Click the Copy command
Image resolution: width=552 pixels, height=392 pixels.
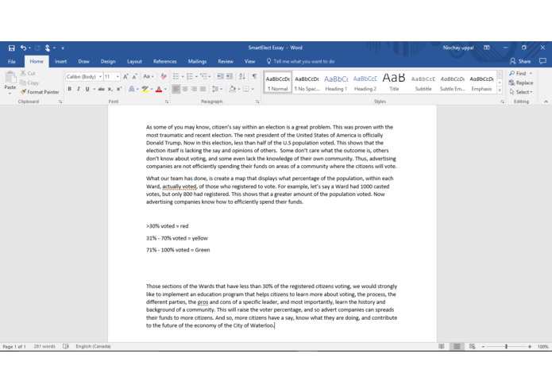[x=29, y=83]
